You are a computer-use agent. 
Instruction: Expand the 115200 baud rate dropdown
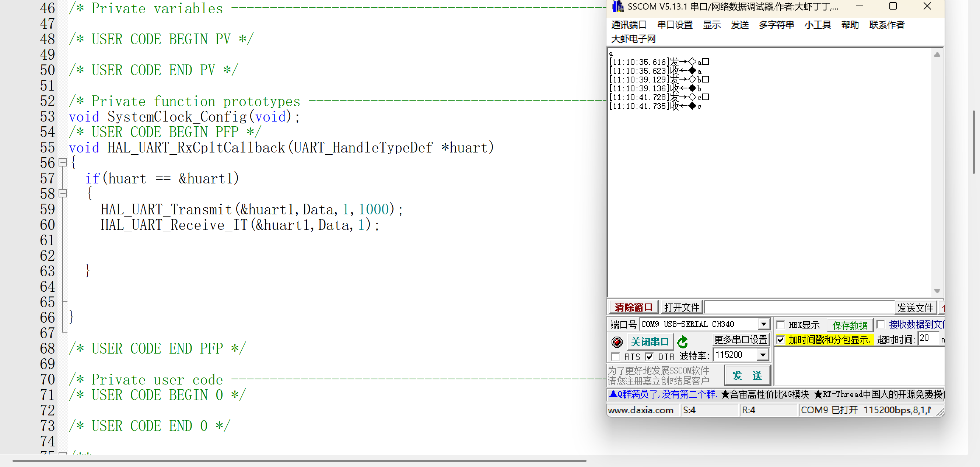pyautogui.click(x=762, y=355)
